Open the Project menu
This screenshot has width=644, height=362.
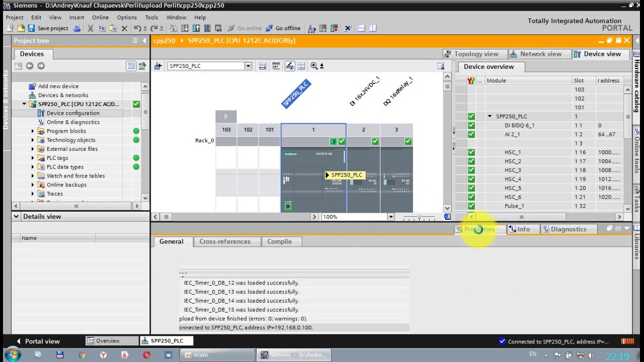click(15, 17)
